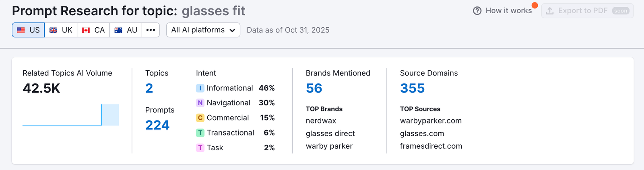Click the Informational intent badge icon
Viewport: 644px width, 170px height.
pyautogui.click(x=200, y=88)
